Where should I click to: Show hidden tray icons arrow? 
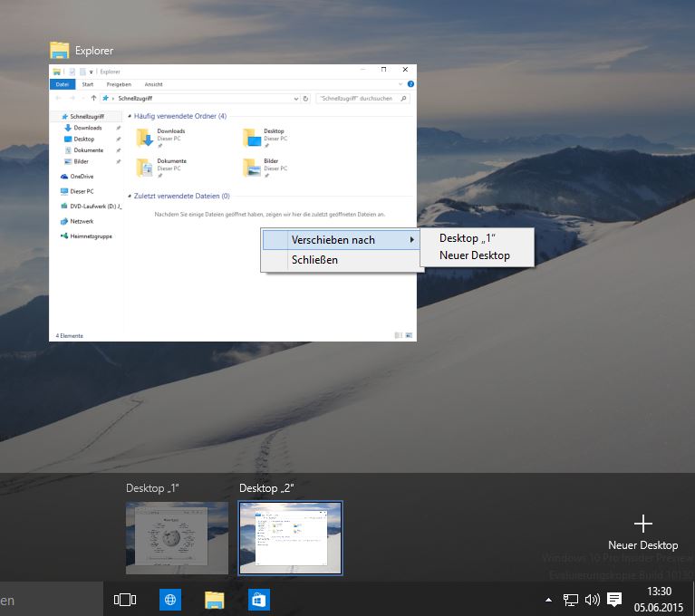(x=549, y=600)
